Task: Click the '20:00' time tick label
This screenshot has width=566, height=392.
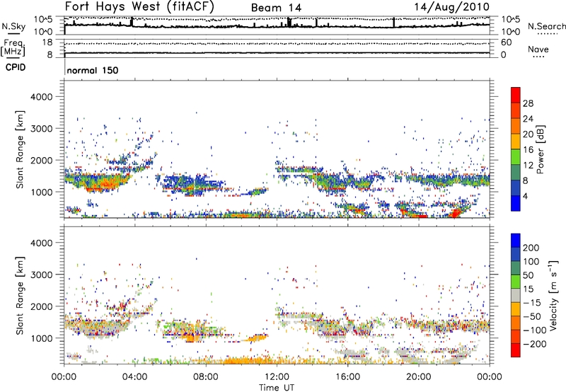Action: [419, 377]
